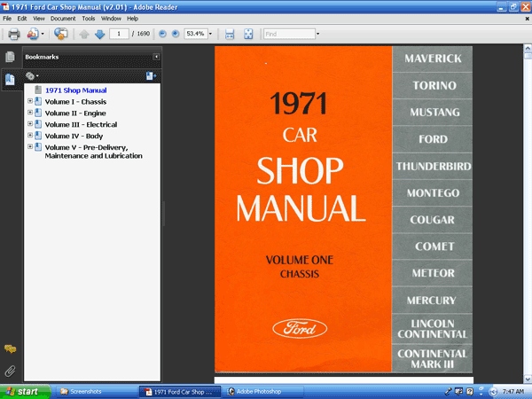Click the vertical scrollbar down arrow
Screen dimensions: 532x399
528,379
